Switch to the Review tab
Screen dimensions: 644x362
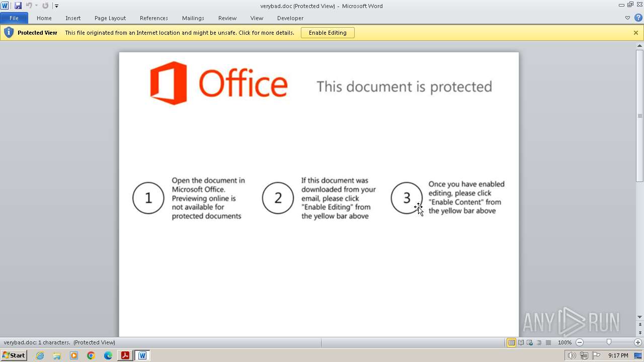point(227,18)
